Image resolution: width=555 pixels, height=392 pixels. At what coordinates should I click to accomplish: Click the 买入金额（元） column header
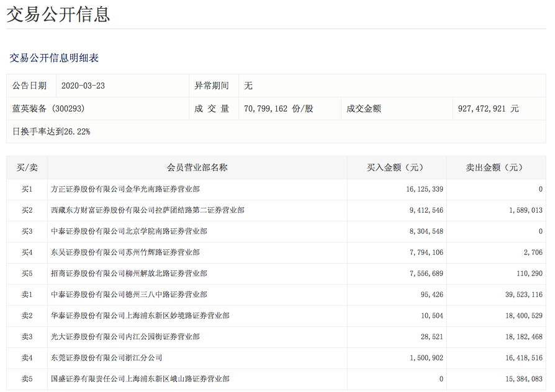click(396, 167)
